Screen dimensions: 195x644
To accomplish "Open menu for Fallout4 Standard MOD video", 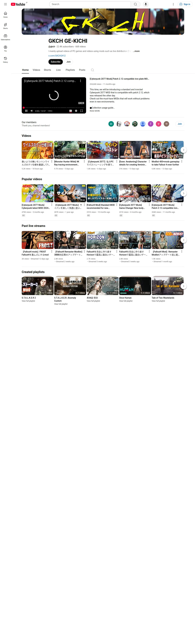I will click(x=117, y=205).
